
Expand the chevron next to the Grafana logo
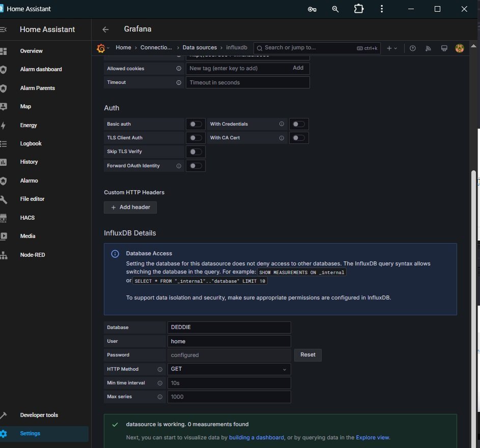pos(108,48)
